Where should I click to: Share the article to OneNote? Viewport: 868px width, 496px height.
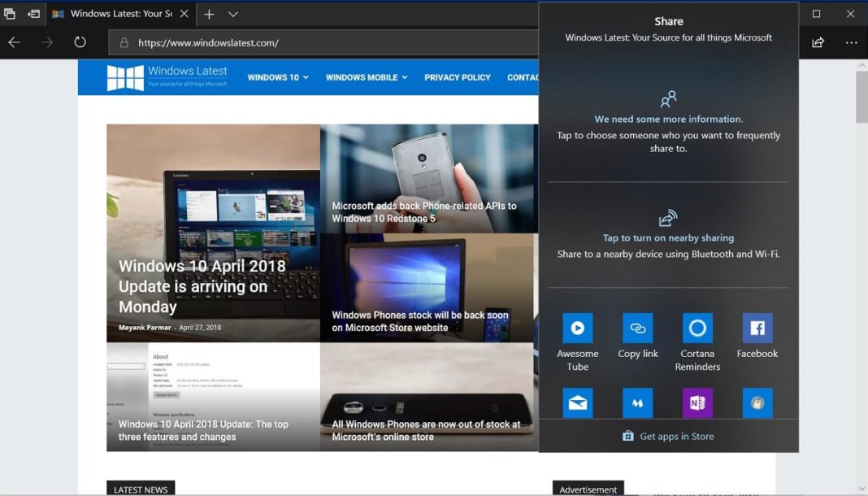click(697, 402)
